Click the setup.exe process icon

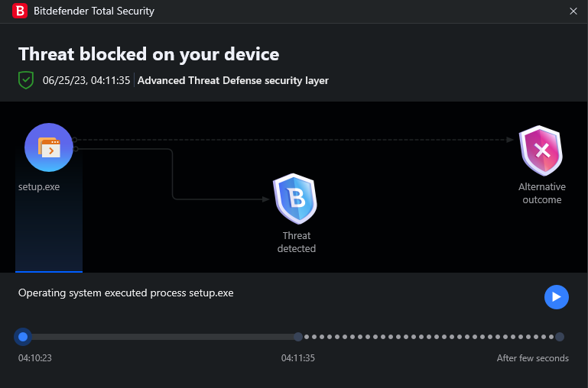click(x=49, y=148)
